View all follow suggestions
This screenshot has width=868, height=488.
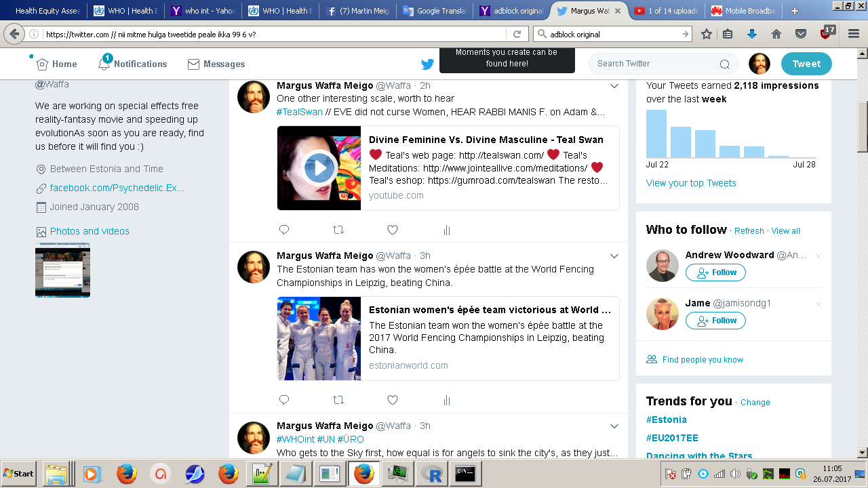tap(786, 231)
